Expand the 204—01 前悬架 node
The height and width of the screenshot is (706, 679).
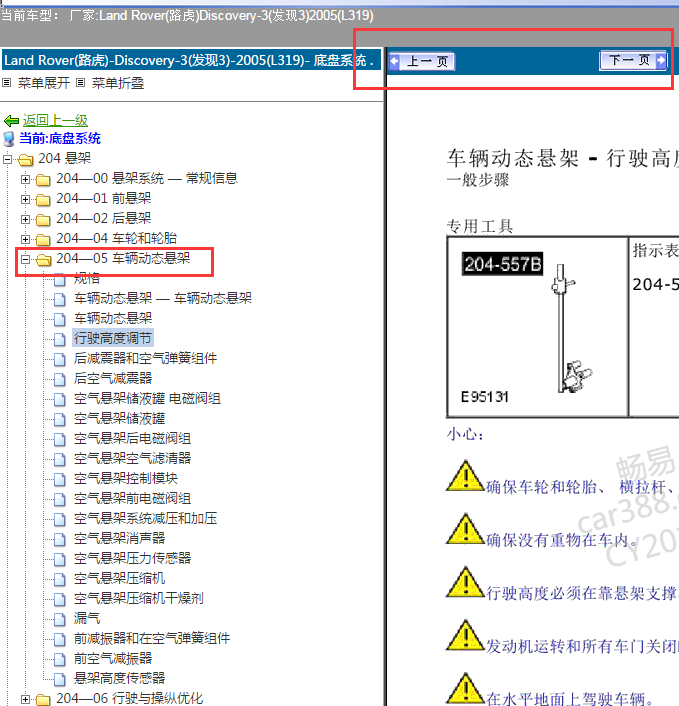tap(26, 199)
